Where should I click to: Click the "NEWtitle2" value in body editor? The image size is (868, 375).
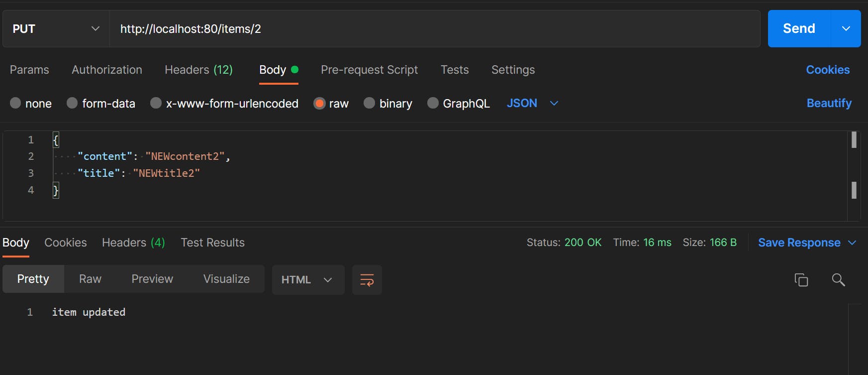point(166,173)
